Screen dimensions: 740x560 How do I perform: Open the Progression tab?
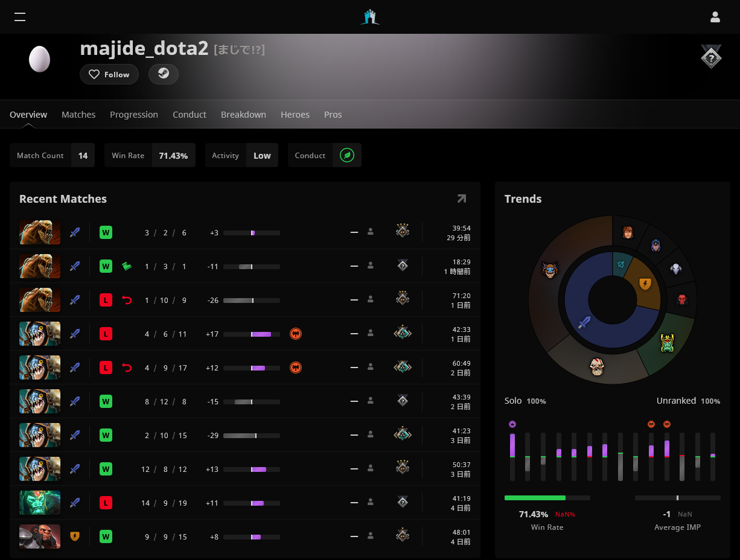click(x=134, y=115)
